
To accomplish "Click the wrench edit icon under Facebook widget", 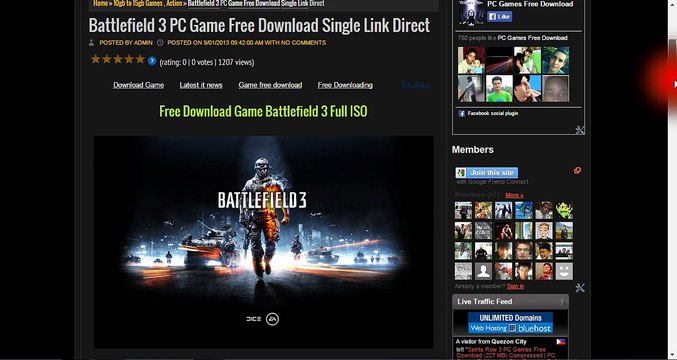I will tap(580, 129).
